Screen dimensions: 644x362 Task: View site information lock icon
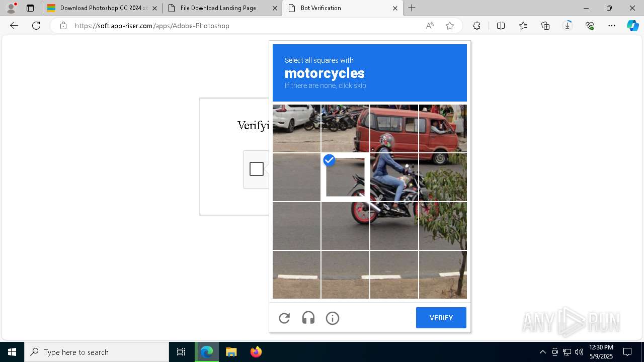tap(63, 26)
